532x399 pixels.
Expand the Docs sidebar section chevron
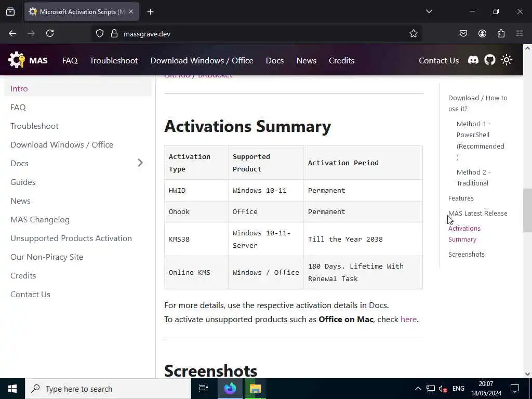click(x=140, y=163)
